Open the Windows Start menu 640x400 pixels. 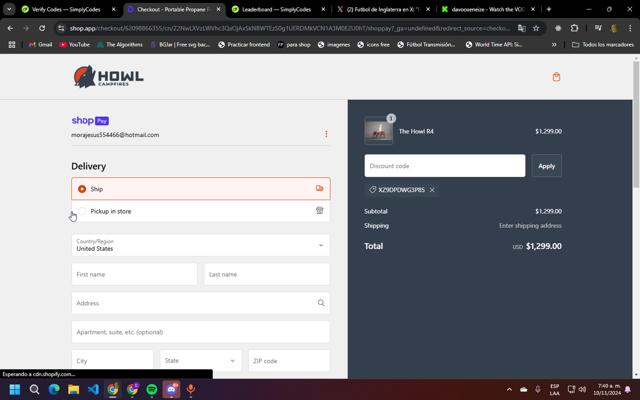15,389
